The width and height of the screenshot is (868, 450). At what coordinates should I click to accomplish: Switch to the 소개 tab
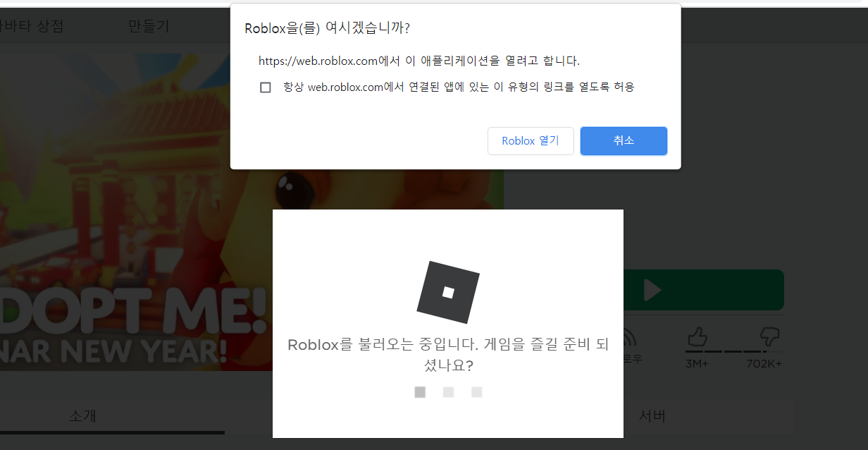tap(82, 415)
